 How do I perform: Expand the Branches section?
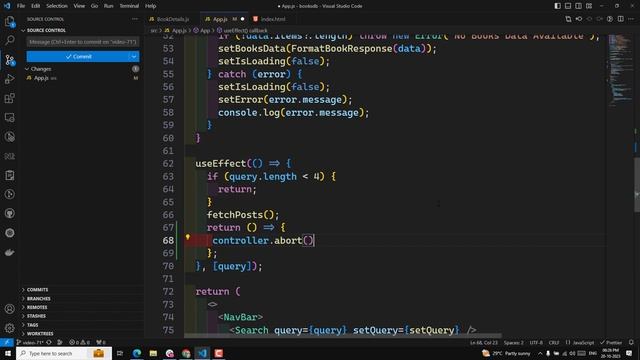click(38, 298)
